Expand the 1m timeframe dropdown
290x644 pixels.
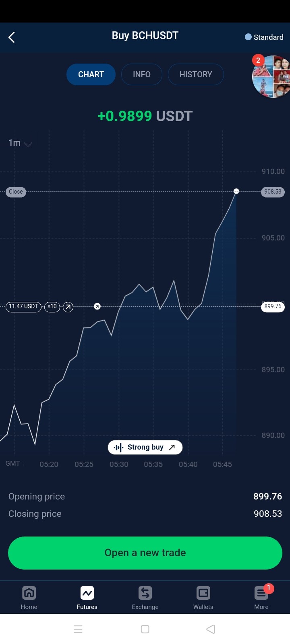coord(20,143)
